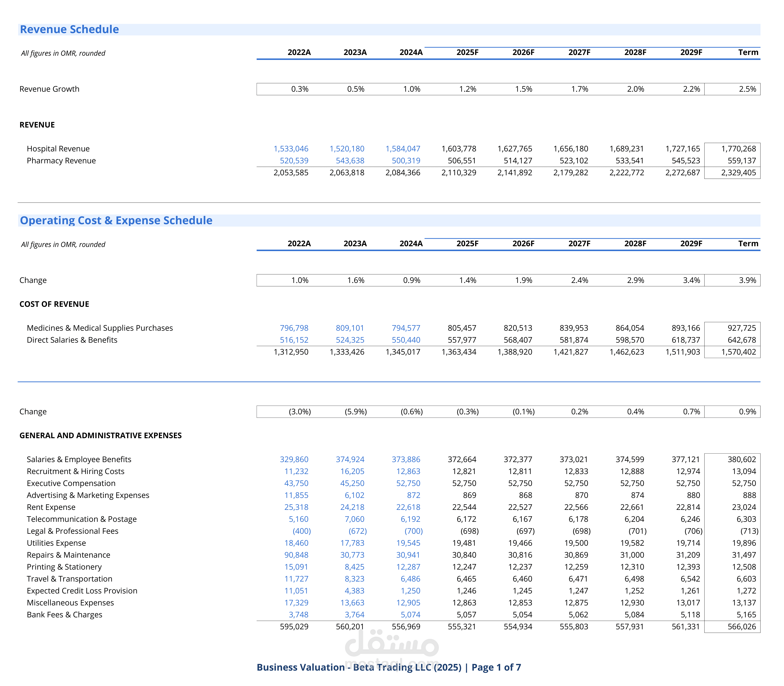Viewport: 784px width, 686px height.
Task: Select 2022A Legal & Professional Fees (400)
Action: (x=302, y=531)
